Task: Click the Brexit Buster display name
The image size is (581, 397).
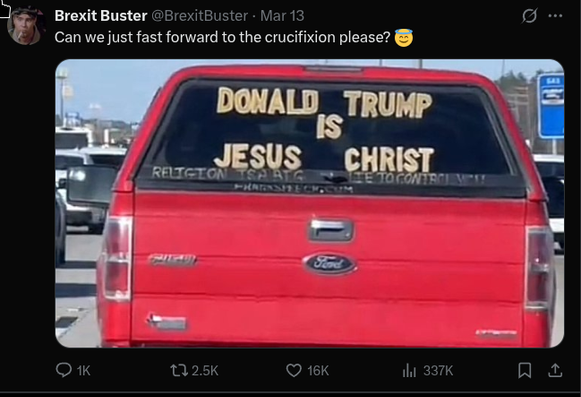Action: pyautogui.click(x=101, y=16)
